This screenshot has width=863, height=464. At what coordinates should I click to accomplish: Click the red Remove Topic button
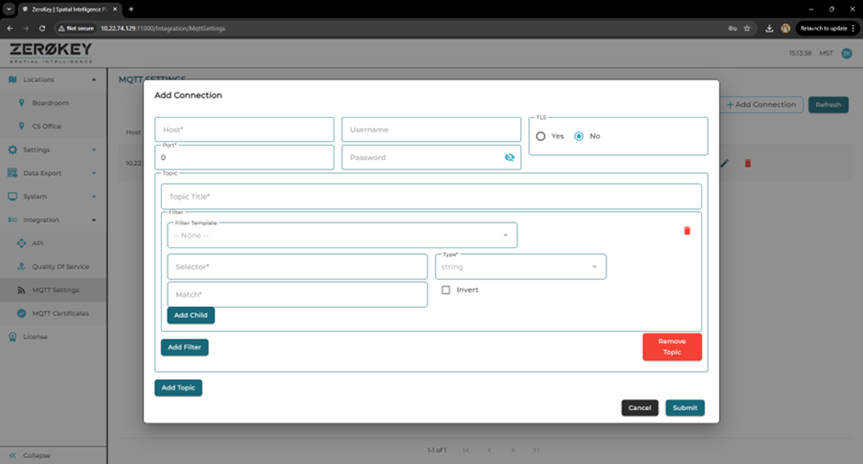(672, 347)
